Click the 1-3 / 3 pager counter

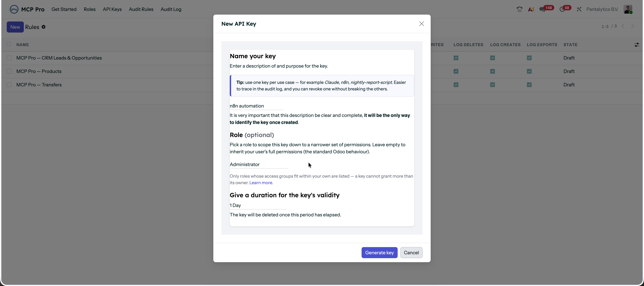click(x=609, y=27)
